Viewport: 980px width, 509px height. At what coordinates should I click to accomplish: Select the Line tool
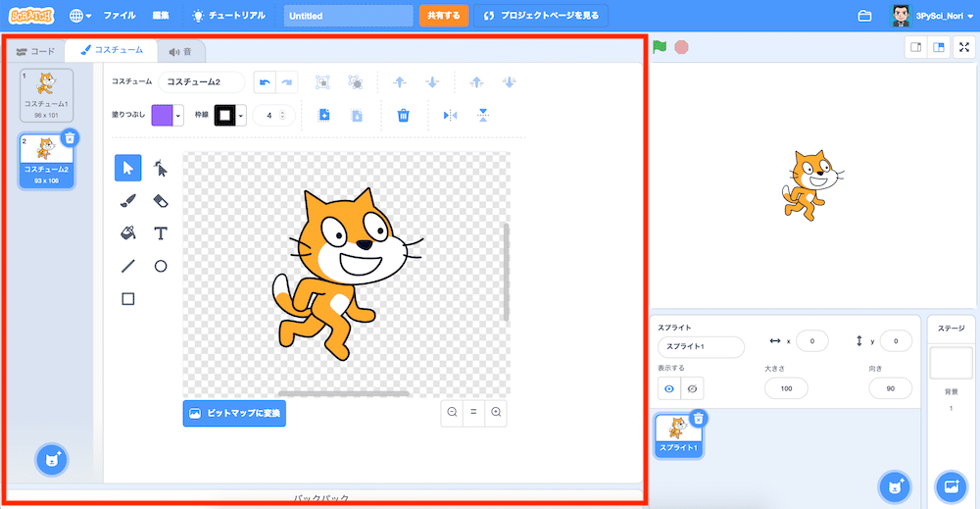128,267
